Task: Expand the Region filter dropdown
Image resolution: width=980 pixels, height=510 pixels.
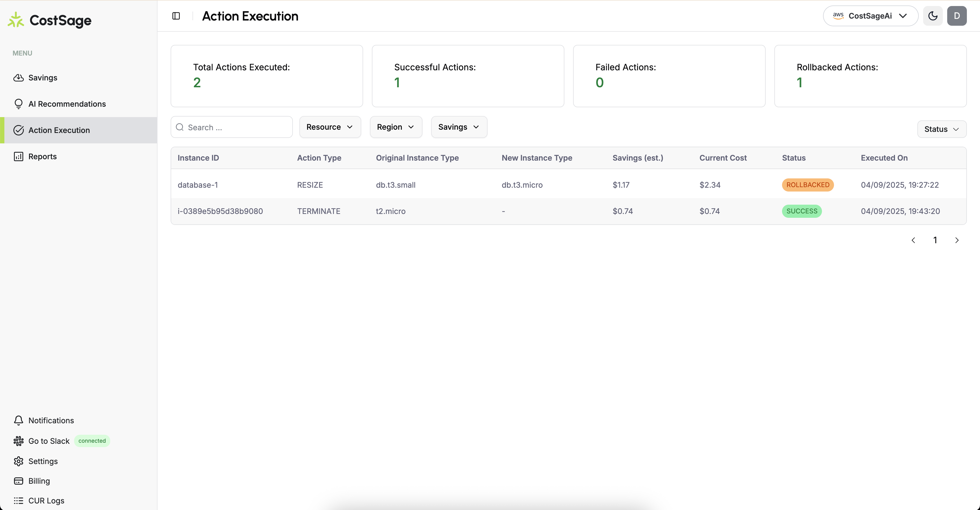Action: [x=396, y=127]
